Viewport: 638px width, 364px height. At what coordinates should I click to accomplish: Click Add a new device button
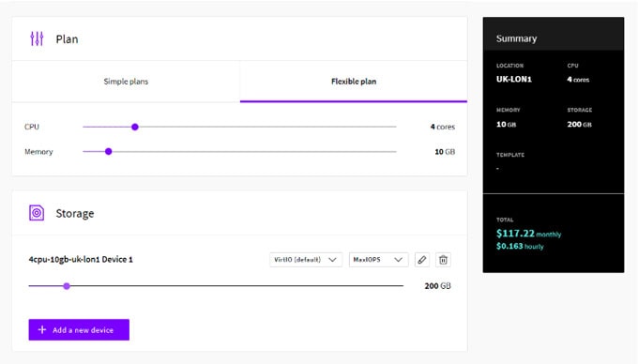(x=79, y=330)
